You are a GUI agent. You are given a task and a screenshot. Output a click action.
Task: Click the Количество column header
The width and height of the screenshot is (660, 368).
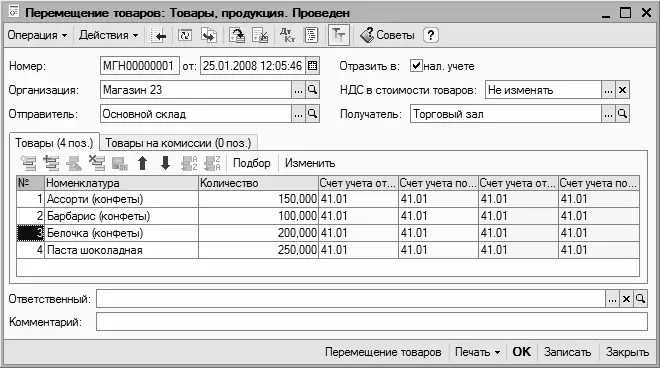[258, 183]
